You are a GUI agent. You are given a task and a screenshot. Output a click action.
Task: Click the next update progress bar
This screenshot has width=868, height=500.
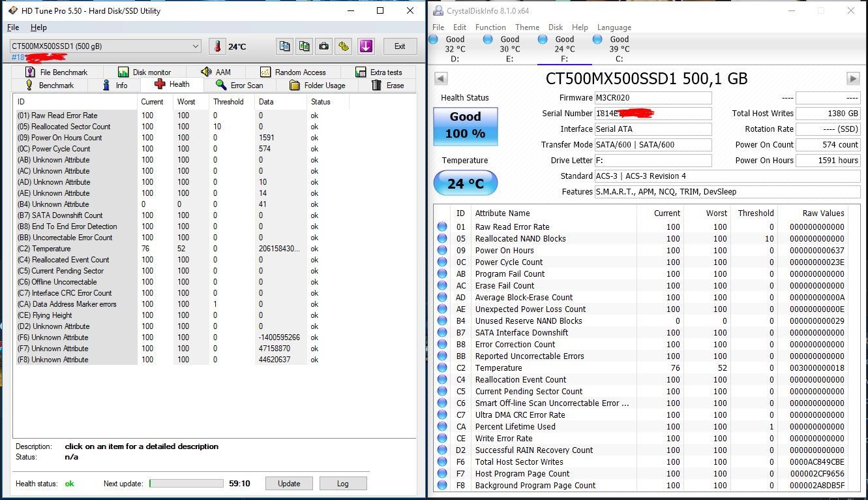coord(187,484)
